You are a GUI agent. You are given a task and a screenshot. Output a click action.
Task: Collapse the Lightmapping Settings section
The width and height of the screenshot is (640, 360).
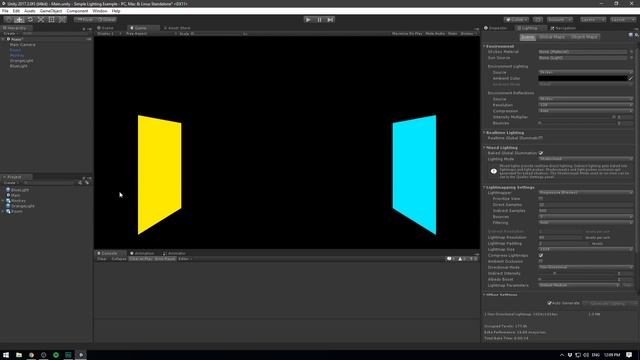point(484,187)
